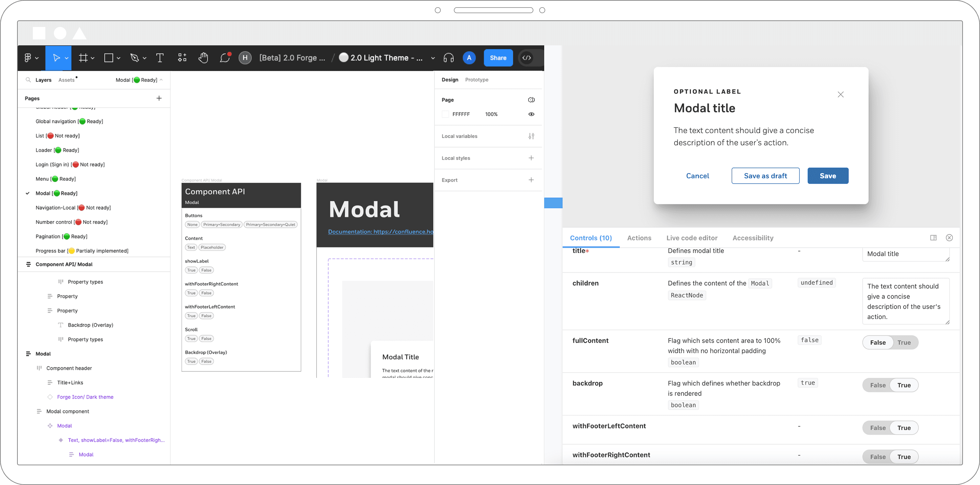Set fullContent control to True

coord(904,343)
